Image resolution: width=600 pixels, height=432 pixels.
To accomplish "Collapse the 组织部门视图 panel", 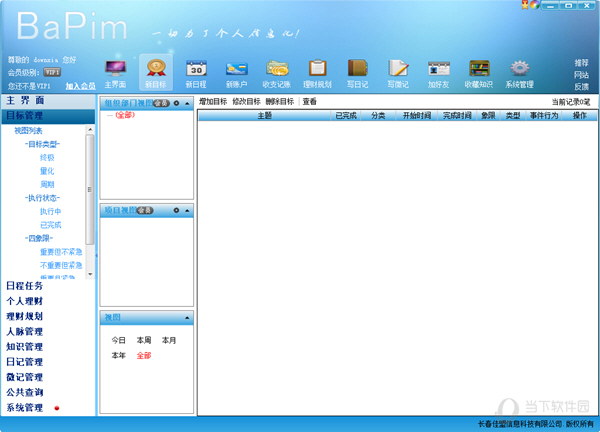I will point(187,103).
